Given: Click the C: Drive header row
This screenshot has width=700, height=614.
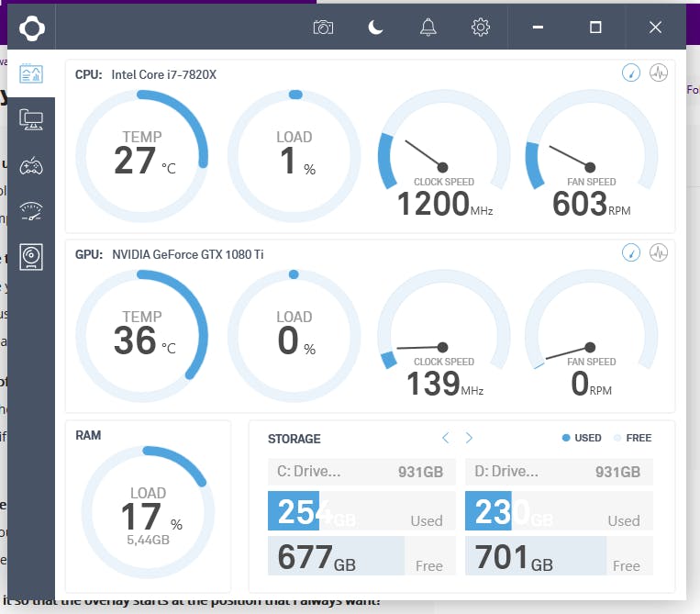Looking at the screenshot, I should pos(361,472).
